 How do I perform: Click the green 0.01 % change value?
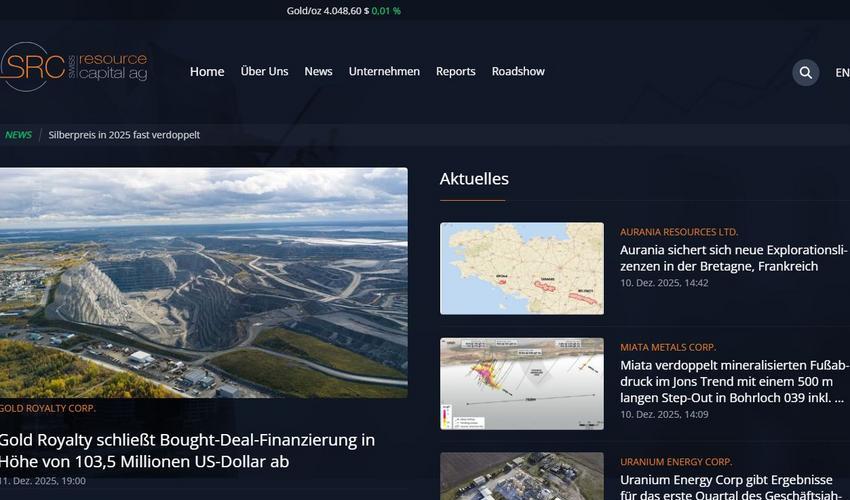point(386,11)
